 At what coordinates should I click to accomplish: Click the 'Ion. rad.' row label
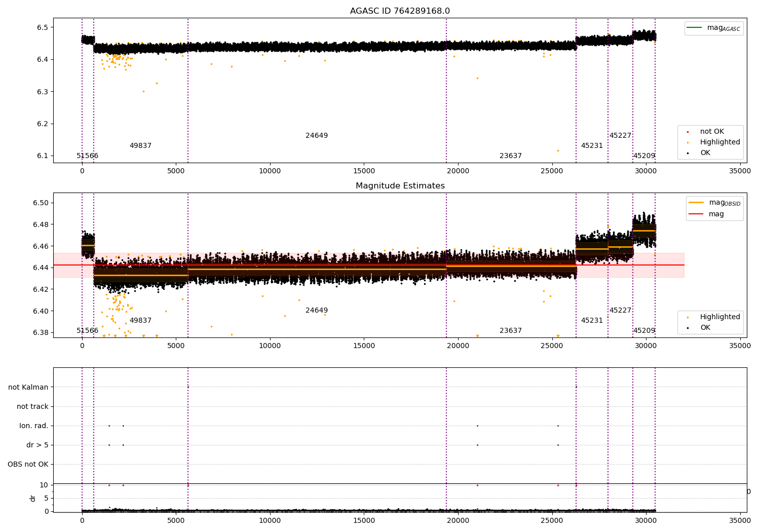(34, 426)
